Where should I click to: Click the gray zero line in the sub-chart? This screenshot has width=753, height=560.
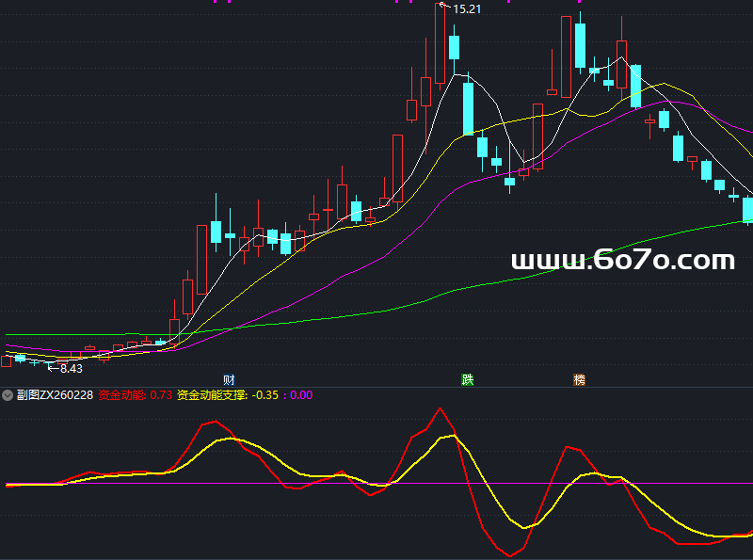pyautogui.click(x=376, y=484)
